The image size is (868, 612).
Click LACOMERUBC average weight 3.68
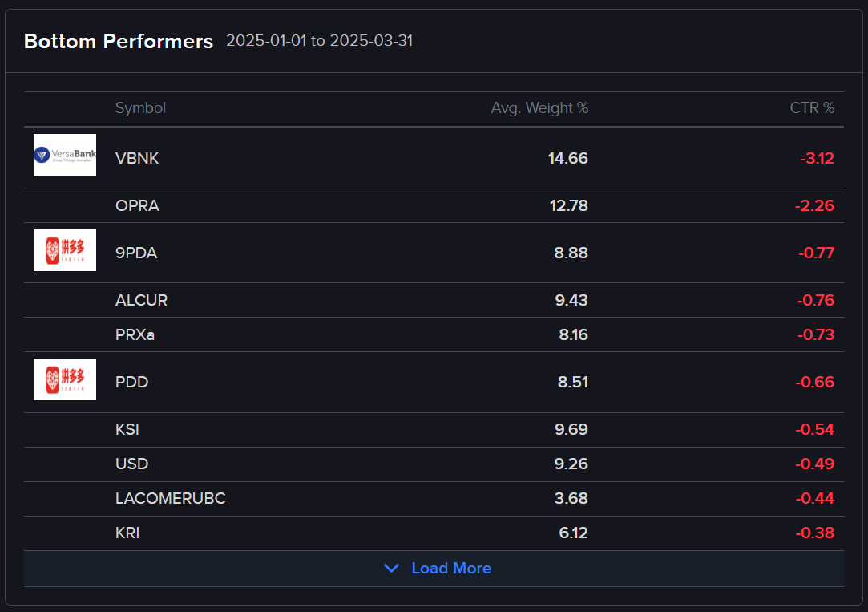pyautogui.click(x=571, y=498)
